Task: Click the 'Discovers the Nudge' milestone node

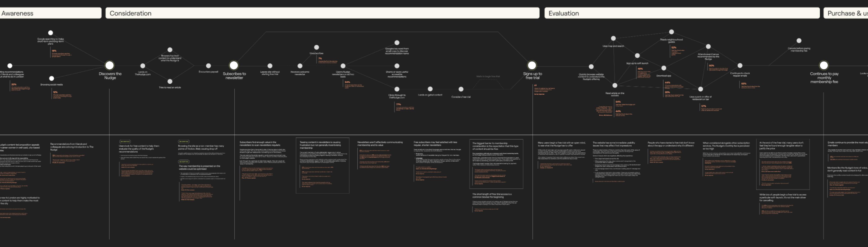Action: [109, 65]
